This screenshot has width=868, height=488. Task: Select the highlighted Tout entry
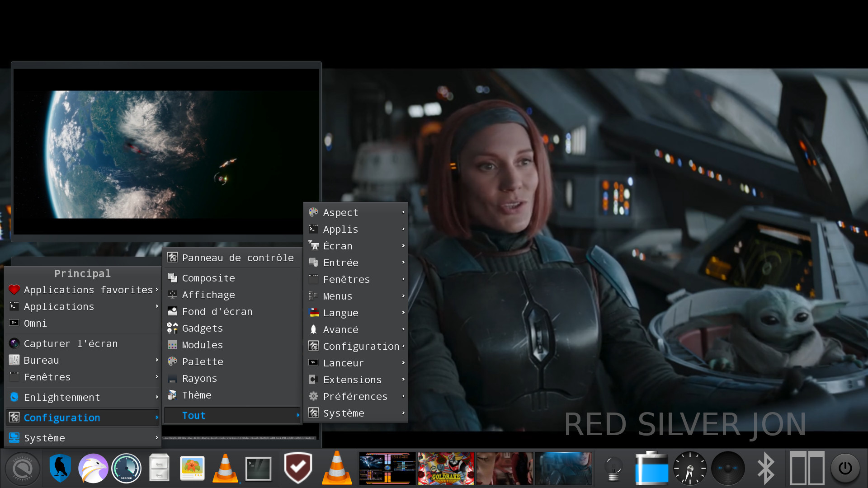pyautogui.click(x=232, y=415)
